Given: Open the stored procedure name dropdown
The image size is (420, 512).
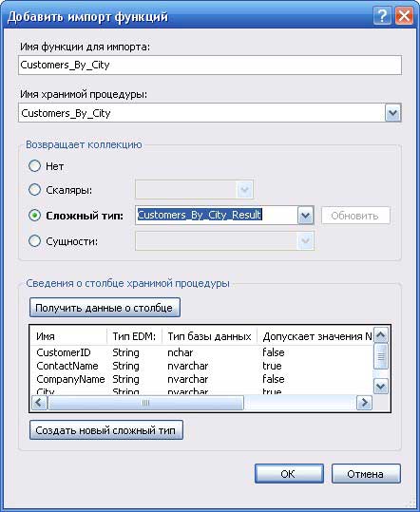Looking at the screenshot, I should coord(392,113).
